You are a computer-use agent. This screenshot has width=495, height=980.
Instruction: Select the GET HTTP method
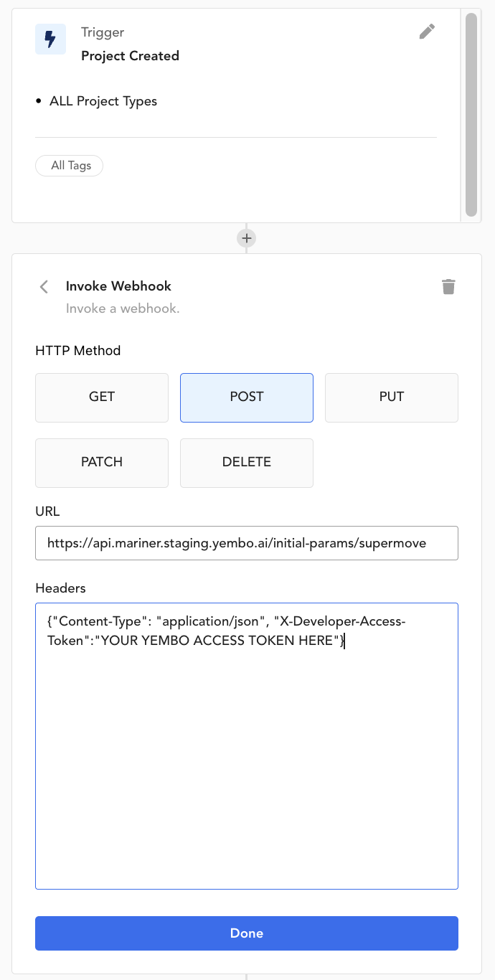tap(102, 397)
